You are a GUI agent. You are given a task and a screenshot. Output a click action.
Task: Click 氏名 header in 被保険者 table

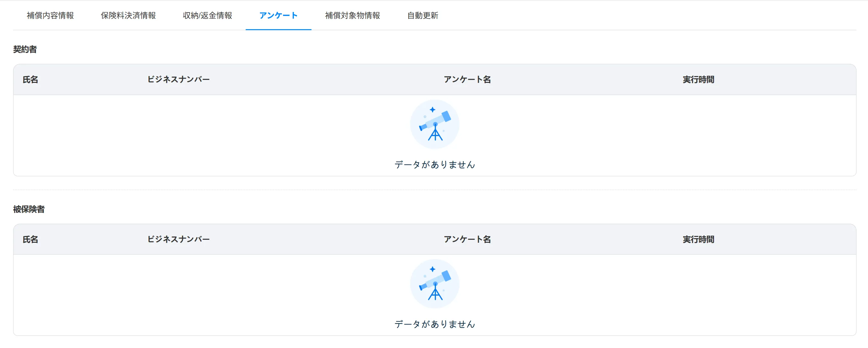click(30, 239)
